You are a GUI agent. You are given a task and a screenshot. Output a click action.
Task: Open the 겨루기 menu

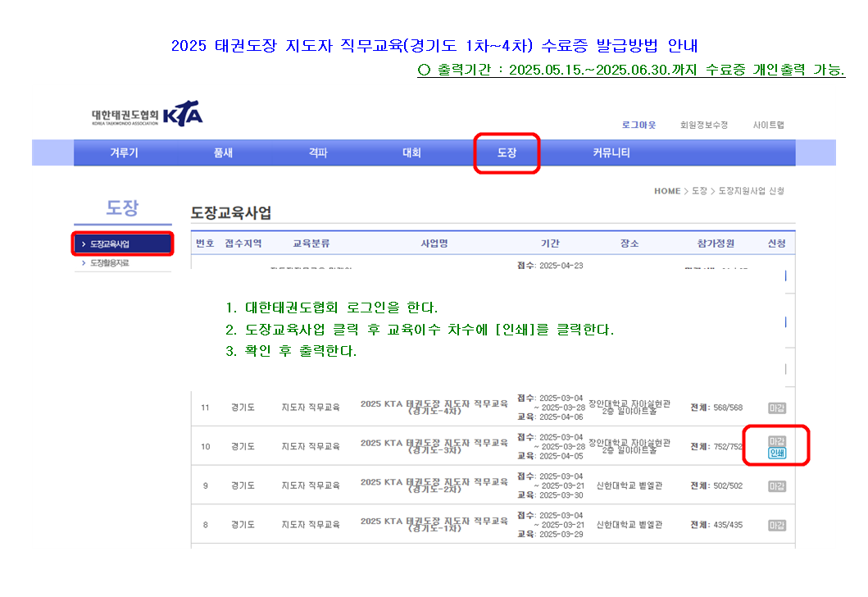(124, 153)
